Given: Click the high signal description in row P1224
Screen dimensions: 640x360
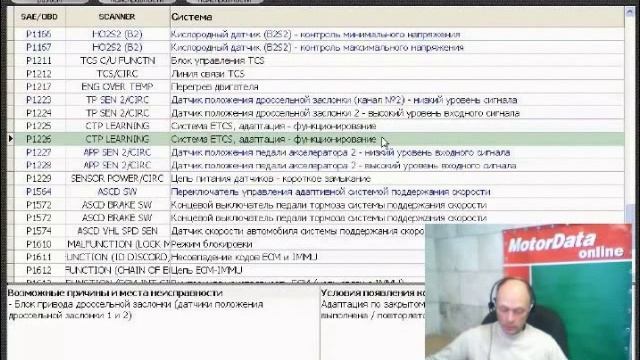Looking at the screenshot, I should coord(345,113).
